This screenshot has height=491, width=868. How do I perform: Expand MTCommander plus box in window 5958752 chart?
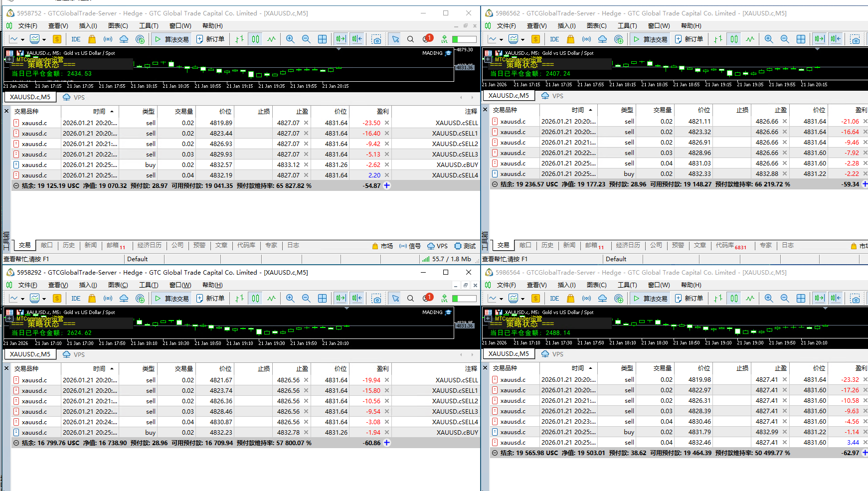8,59
